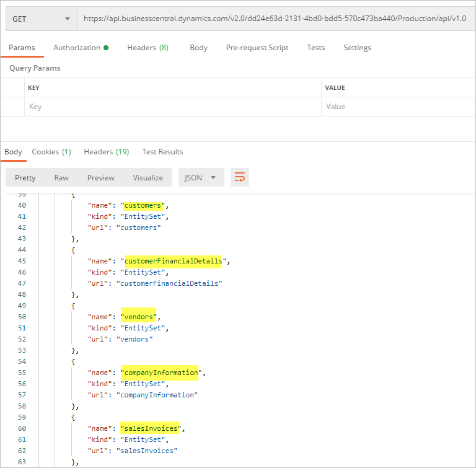Open the GET method dropdown
Image resolution: width=476 pixels, height=468 pixels.
(42, 19)
